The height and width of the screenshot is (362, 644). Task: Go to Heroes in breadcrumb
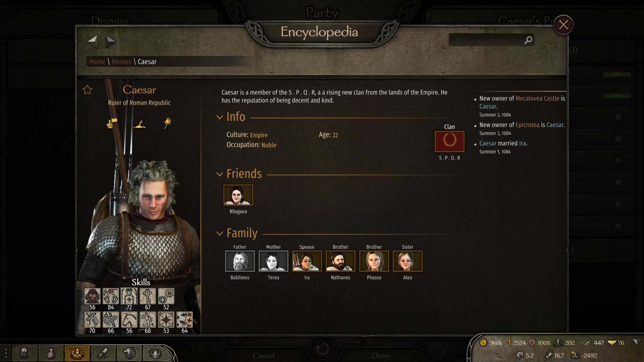click(121, 62)
